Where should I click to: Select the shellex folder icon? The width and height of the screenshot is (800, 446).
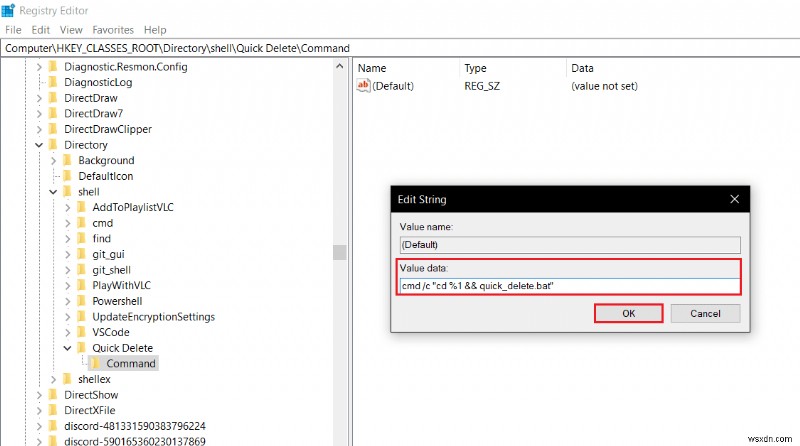(x=67, y=379)
